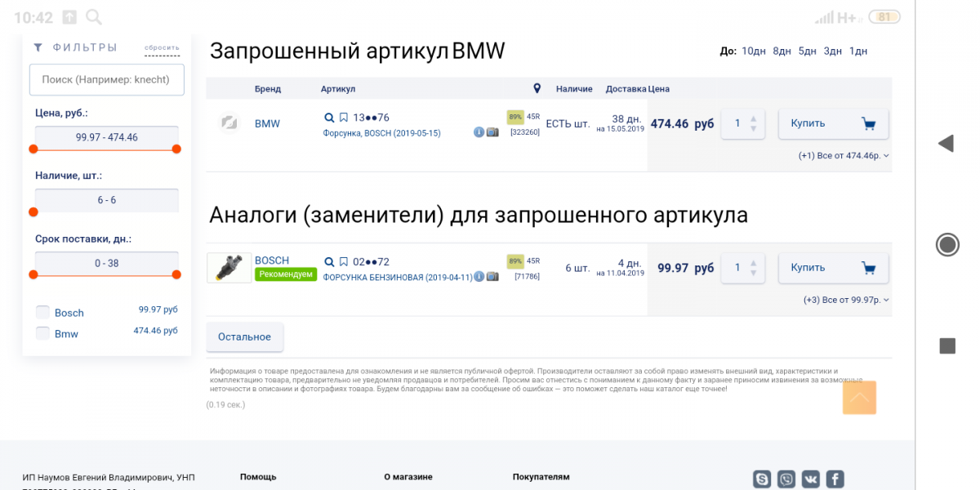Decrease quantity in 474.46 руб row
Viewport: 980px width, 490px height.
tap(753, 129)
